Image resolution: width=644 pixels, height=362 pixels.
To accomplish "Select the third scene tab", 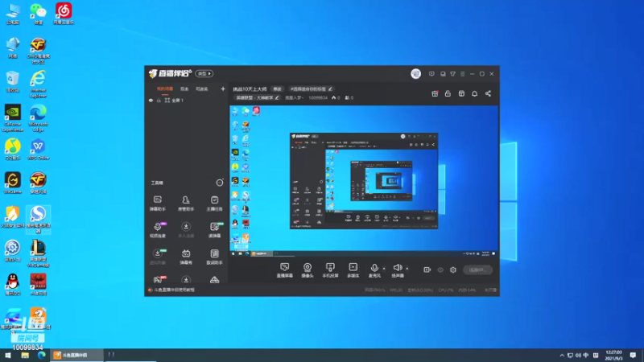I will point(202,89).
